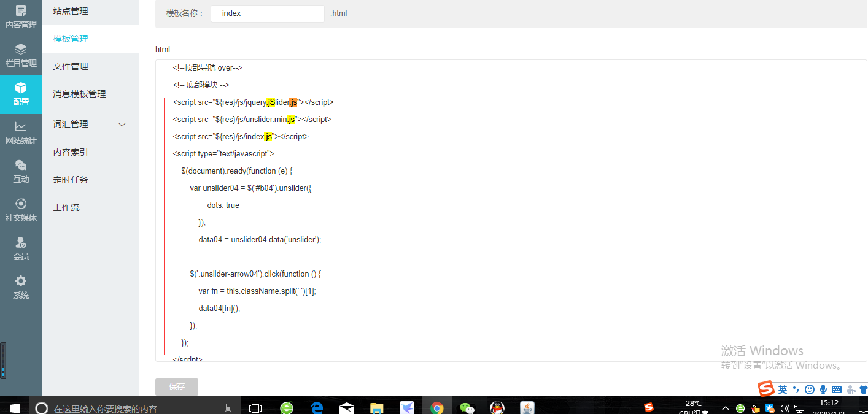This screenshot has width=868, height=414.
Task: Click the 模板名称 input field containing index
Action: pyautogui.click(x=268, y=13)
